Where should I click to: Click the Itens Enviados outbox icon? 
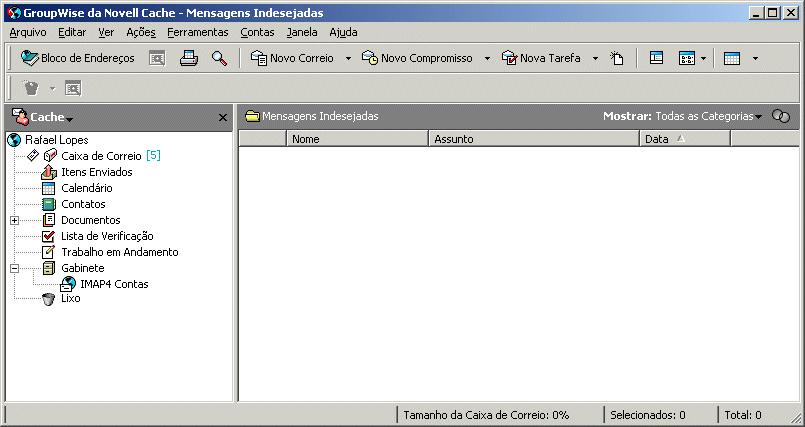coord(49,172)
